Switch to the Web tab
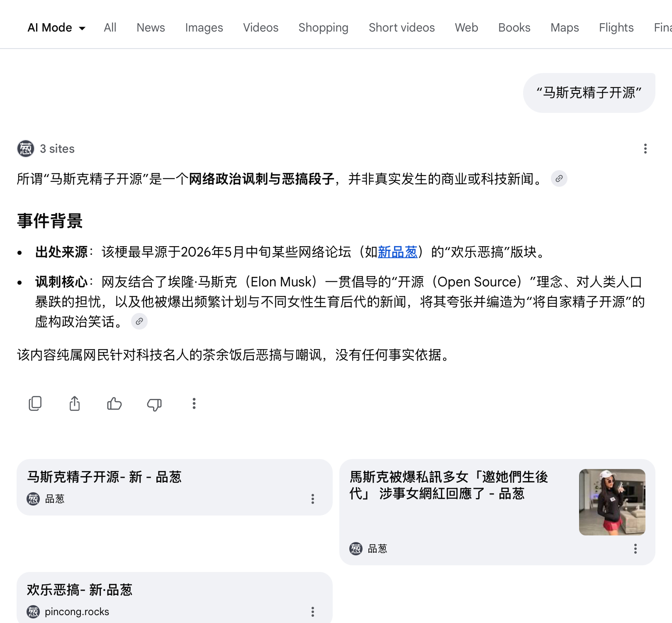672x623 pixels. coord(466,27)
